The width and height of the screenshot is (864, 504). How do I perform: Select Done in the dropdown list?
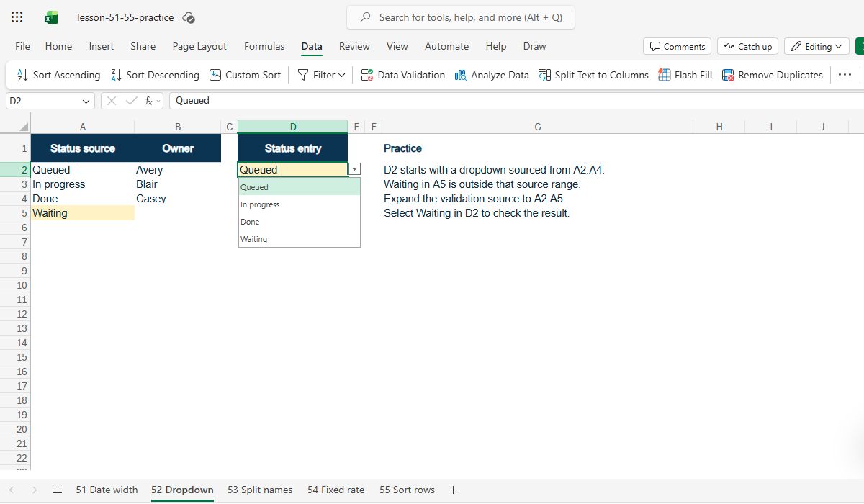(x=300, y=222)
